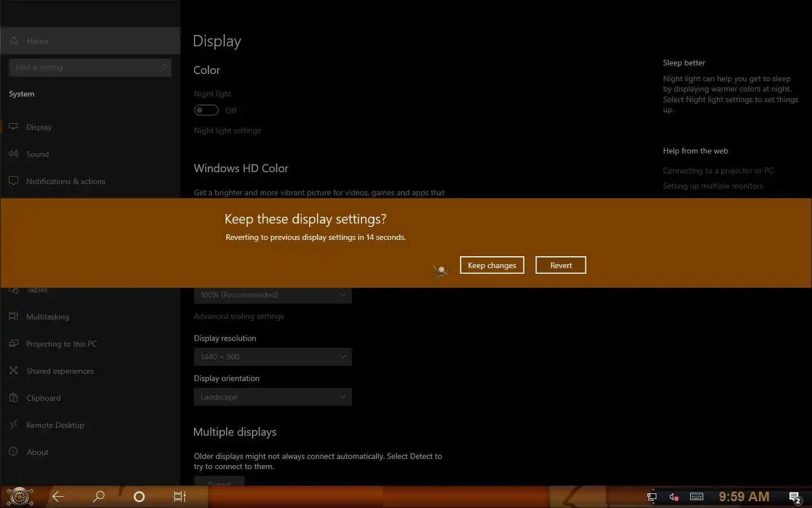Select Sound in the sidebar
This screenshot has width=812, height=508.
coord(90,154)
